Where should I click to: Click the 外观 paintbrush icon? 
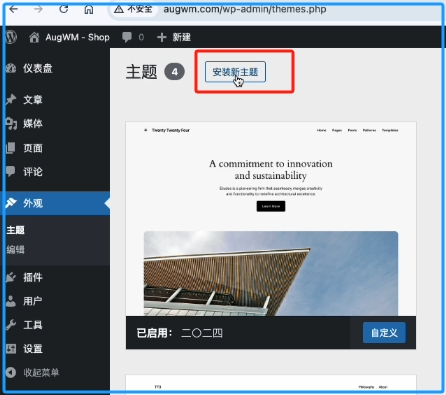click(x=11, y=203)
